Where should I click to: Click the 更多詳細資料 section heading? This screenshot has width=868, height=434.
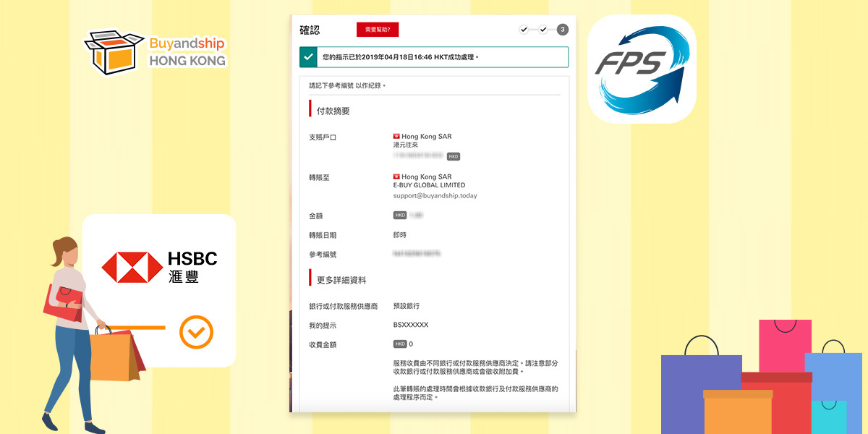pos(341,280)
